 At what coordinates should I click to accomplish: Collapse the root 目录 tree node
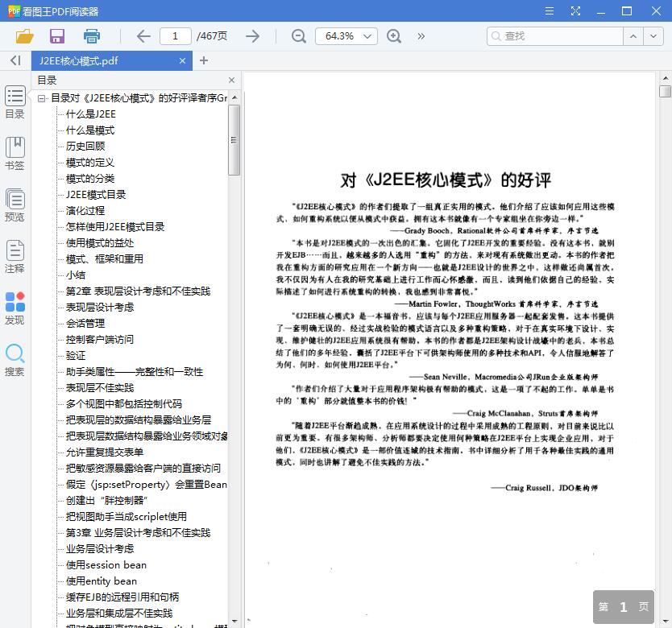pyautogui.click(x=42, y=98)
